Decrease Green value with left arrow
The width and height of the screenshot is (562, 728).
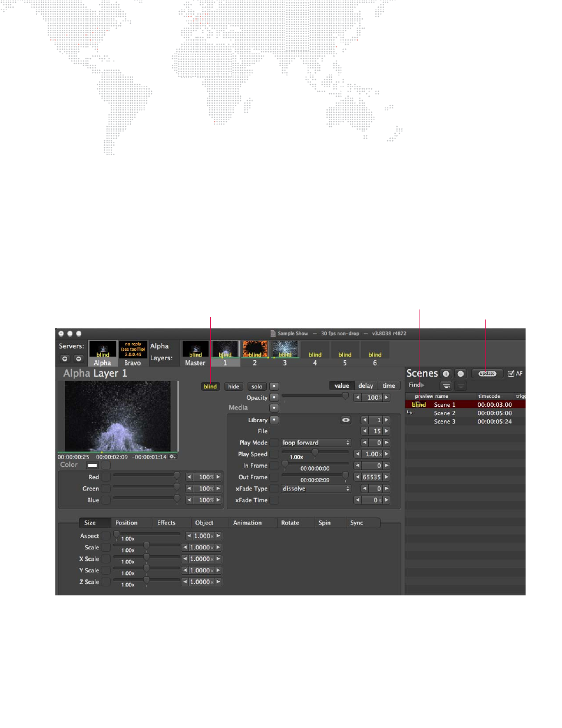coord(189,489)
